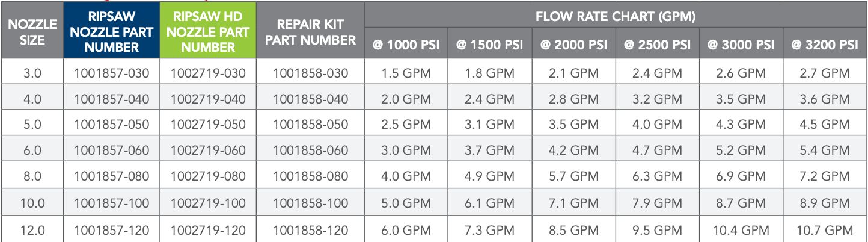The image size is (868, 242).
Task: Click HD part number 1002719-040
Action: coord(208,99)
